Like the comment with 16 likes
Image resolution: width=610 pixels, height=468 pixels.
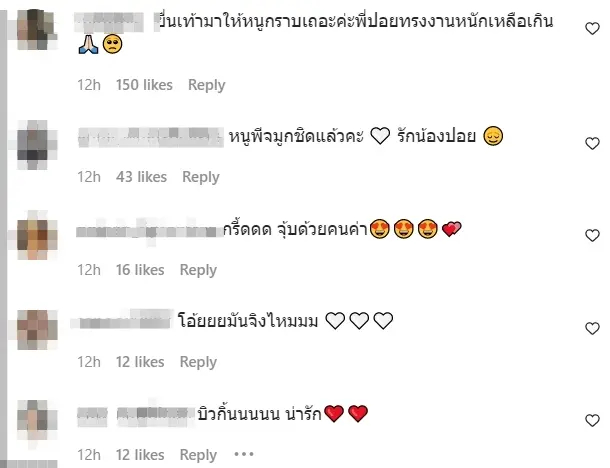[592, 235]
